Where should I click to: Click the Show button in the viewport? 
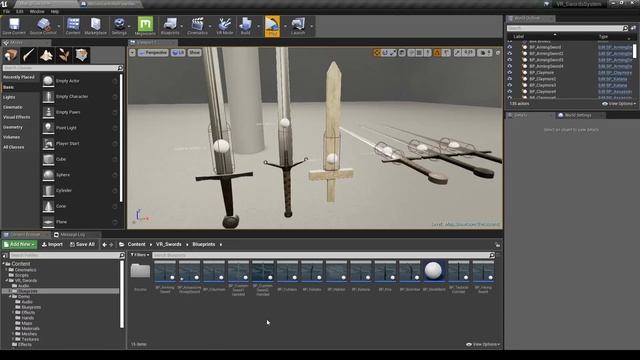[x=194, y=53]
